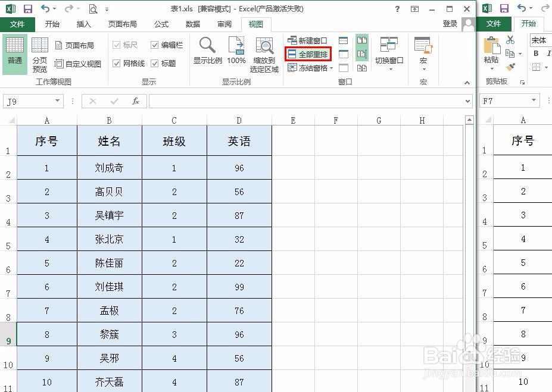
Task: Open the 文件 menu
Action: [x=18, y=24]
